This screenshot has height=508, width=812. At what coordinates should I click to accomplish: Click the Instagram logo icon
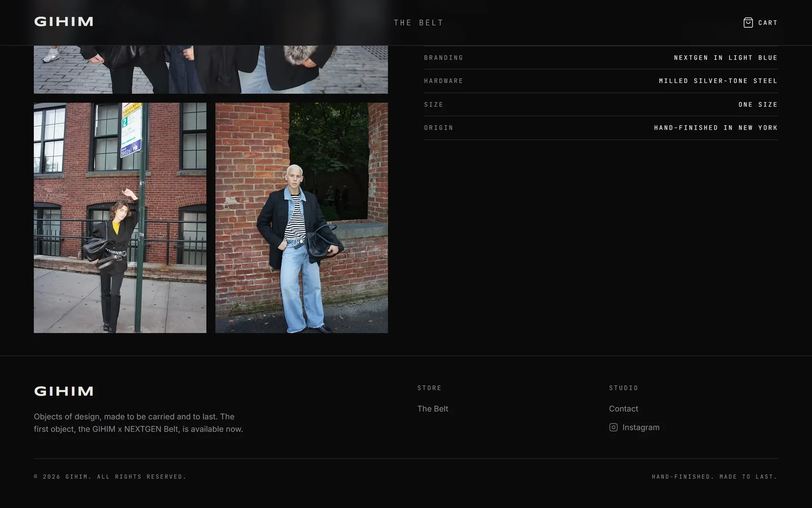(613, 427)
